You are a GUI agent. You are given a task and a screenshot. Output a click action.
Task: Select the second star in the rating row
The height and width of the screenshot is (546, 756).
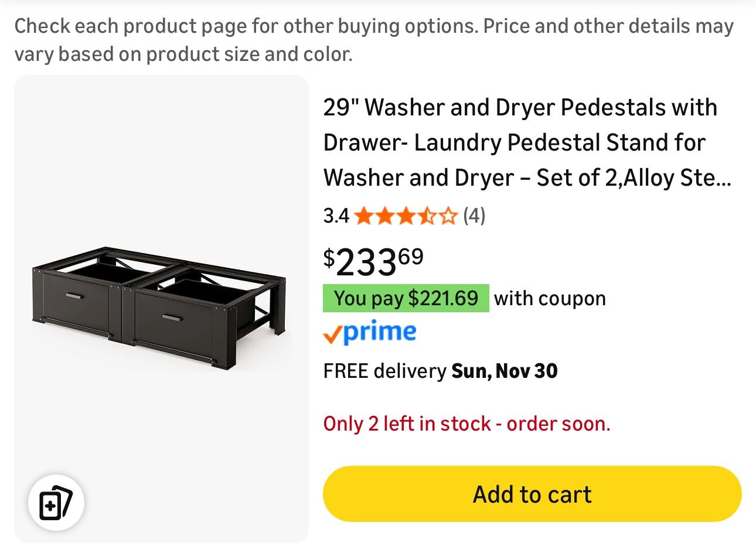click(x=384, y=216)
